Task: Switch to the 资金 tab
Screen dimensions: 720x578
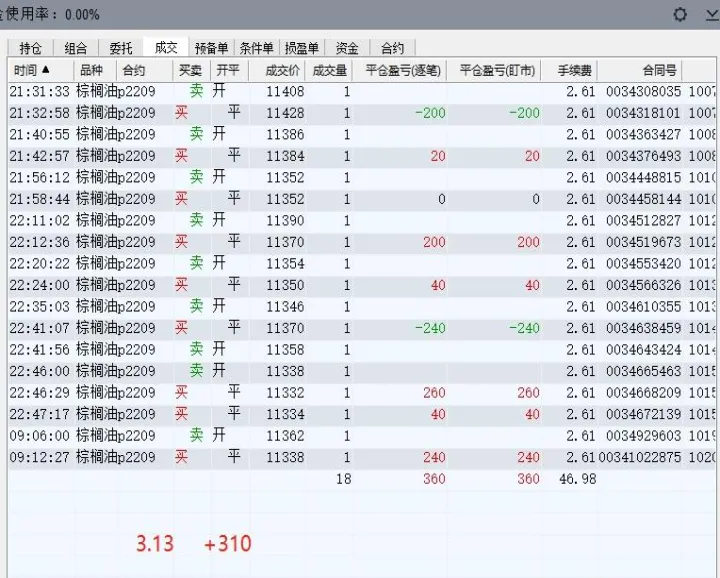Action: click(347, 48)
